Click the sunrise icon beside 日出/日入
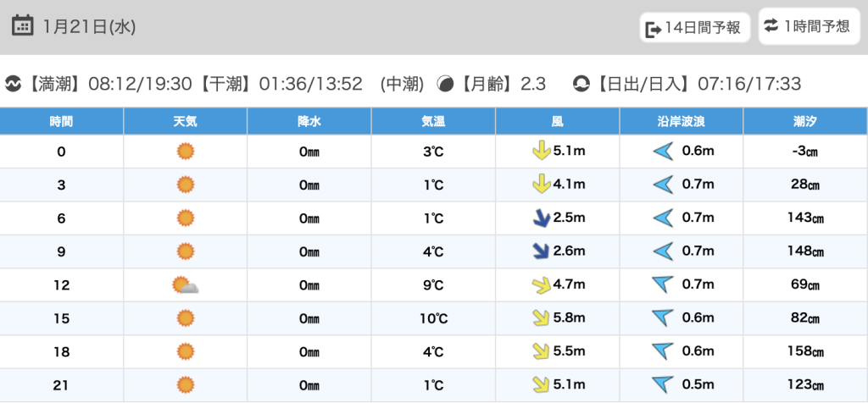 coord(581,84)
